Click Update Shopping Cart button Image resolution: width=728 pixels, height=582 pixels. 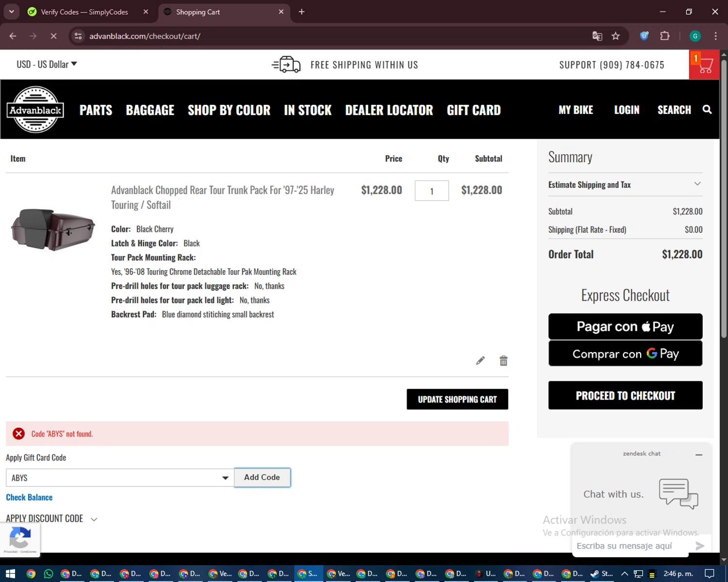click(457, 399)
